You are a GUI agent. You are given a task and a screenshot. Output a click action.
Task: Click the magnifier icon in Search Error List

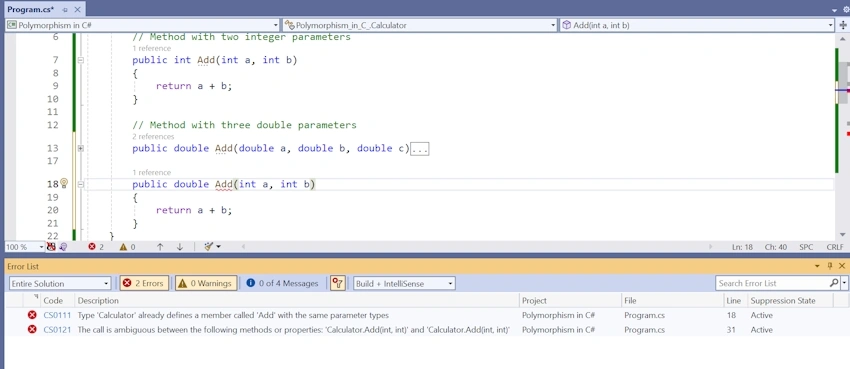tap(834, 283)
